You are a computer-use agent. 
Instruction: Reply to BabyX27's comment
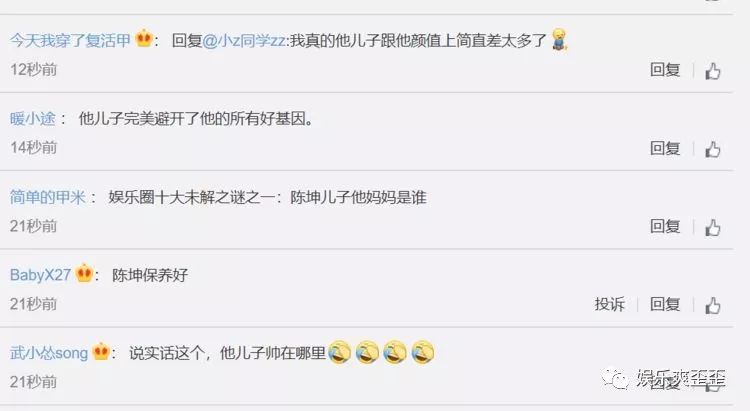coord(665,304)
